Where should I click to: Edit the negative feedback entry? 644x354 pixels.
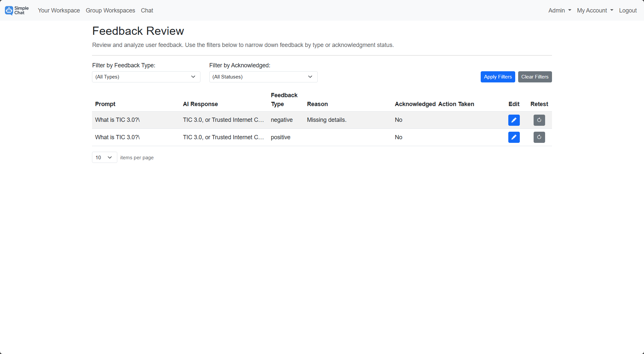(x=514, y=120)
